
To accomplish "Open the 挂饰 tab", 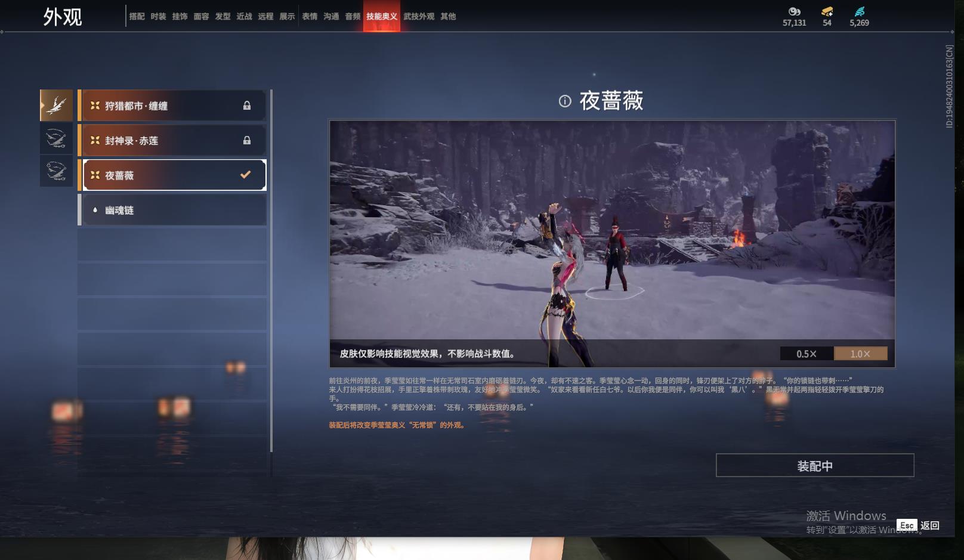I will click(x=180, y=16).
